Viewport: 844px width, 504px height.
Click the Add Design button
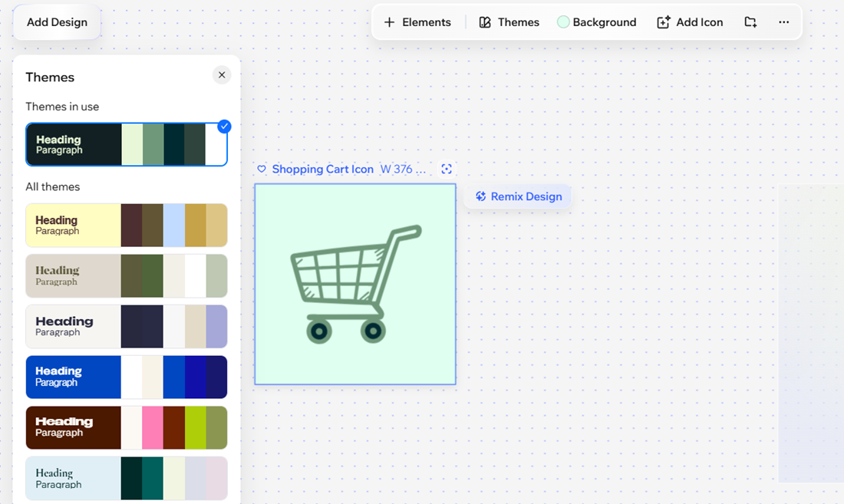[57, 22]
